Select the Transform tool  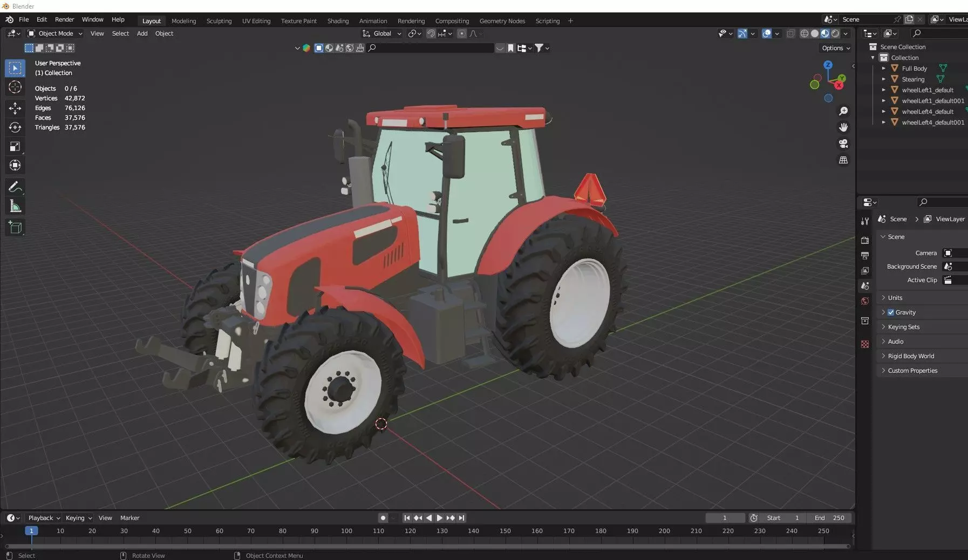pos(15,166)
